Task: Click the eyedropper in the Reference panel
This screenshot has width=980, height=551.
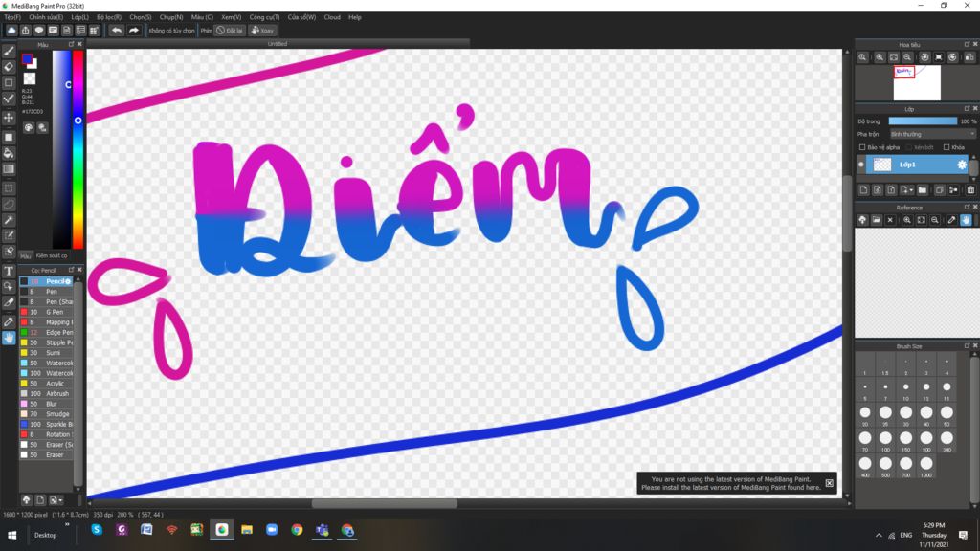Action: point(951,220)
